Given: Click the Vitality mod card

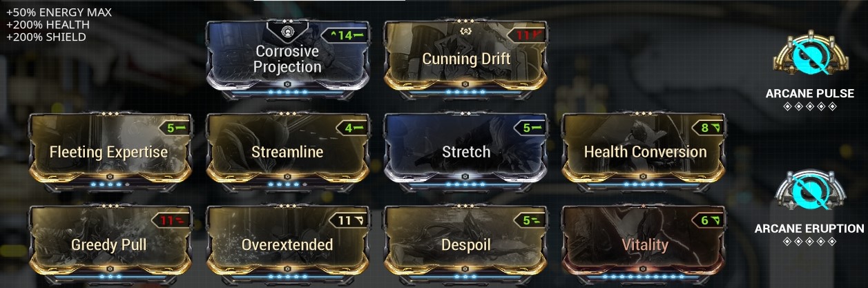Looking at the screenshot, I should click(644, 244).
